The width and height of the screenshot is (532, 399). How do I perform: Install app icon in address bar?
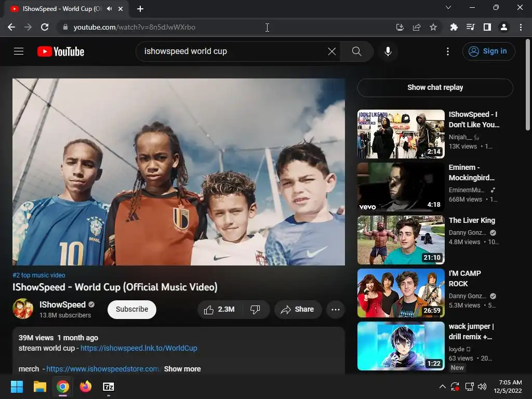(400, 27)
